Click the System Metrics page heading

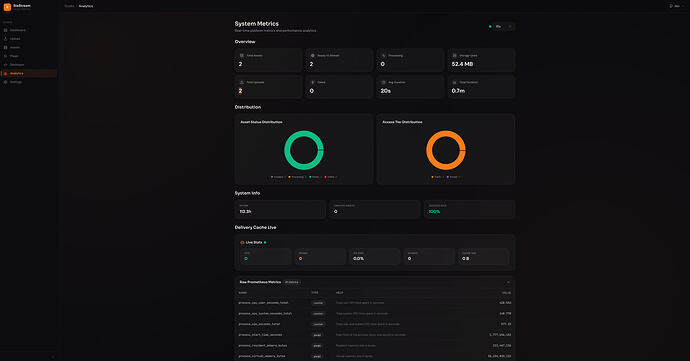coord(257,24)
